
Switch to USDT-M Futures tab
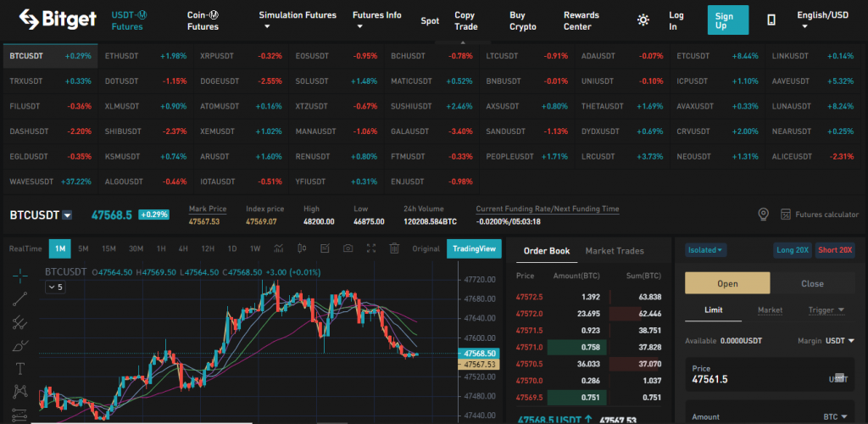[127, 20]
